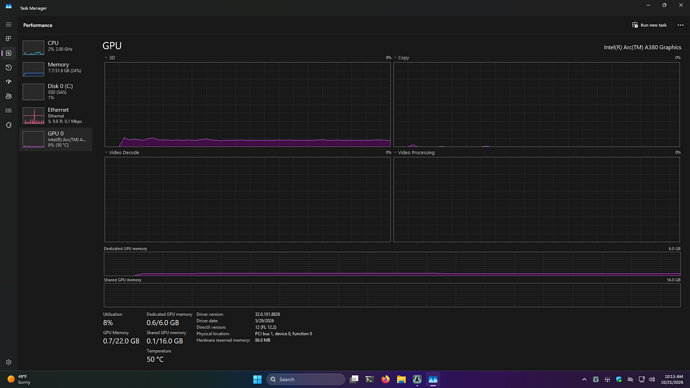690x388 pixels.
Task: Click the 8% Utilization value
Action: [108, 322]
